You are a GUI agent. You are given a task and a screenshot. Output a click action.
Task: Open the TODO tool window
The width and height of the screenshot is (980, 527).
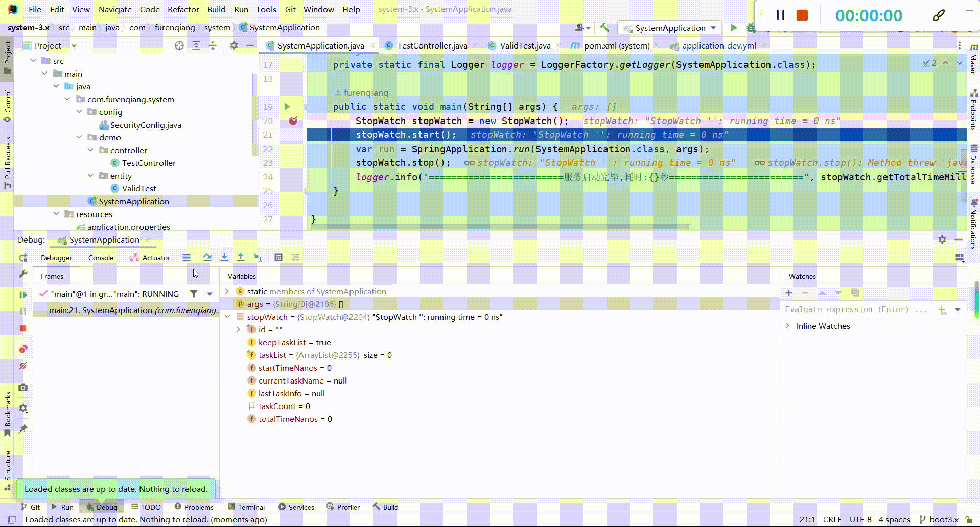pyautogui.click(x=146, y=507)
